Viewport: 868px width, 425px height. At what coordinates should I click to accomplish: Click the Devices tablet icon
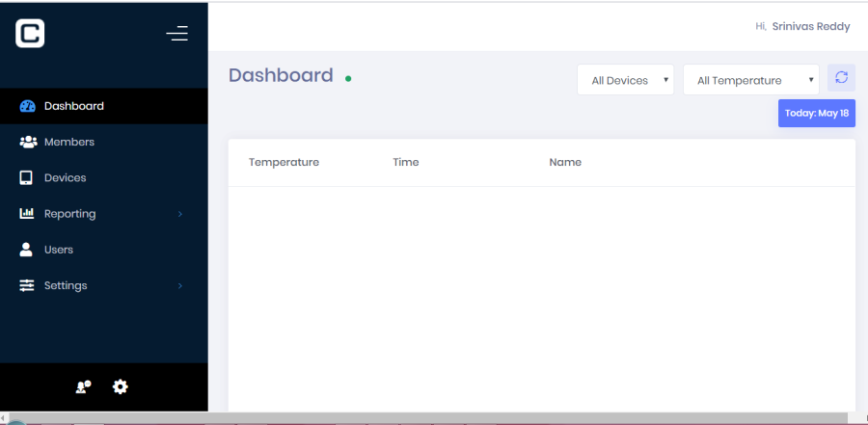(26, 177)
